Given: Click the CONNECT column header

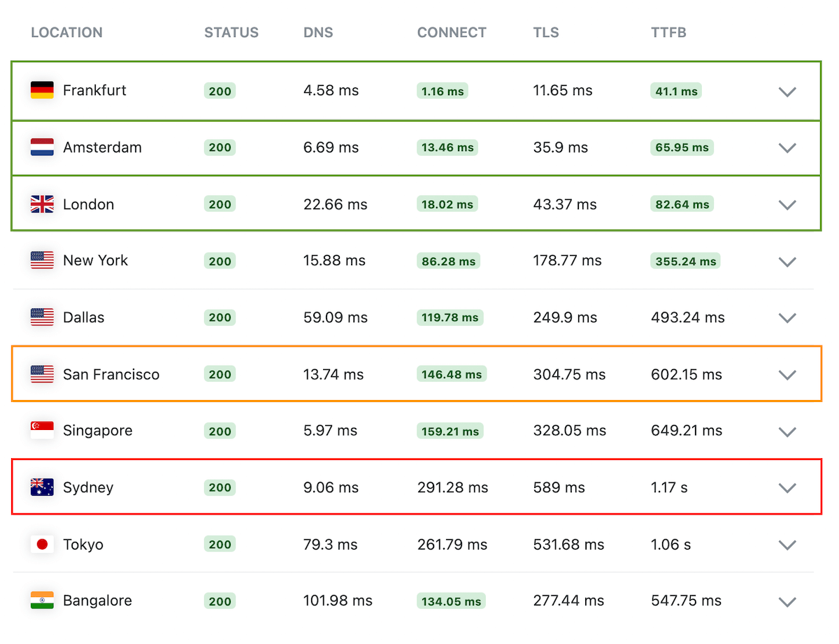Looking at the screenshot, I should click(x=452, y=33).
